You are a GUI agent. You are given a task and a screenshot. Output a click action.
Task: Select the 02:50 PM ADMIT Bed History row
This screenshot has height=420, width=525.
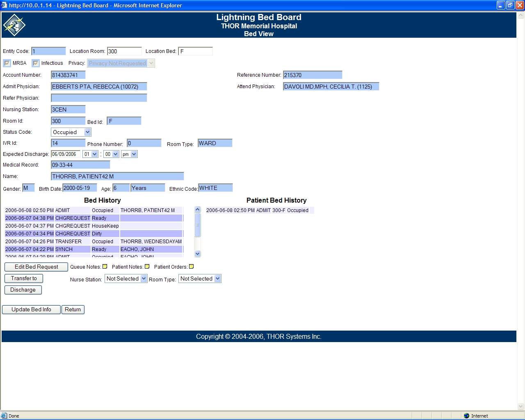(94, 210)
